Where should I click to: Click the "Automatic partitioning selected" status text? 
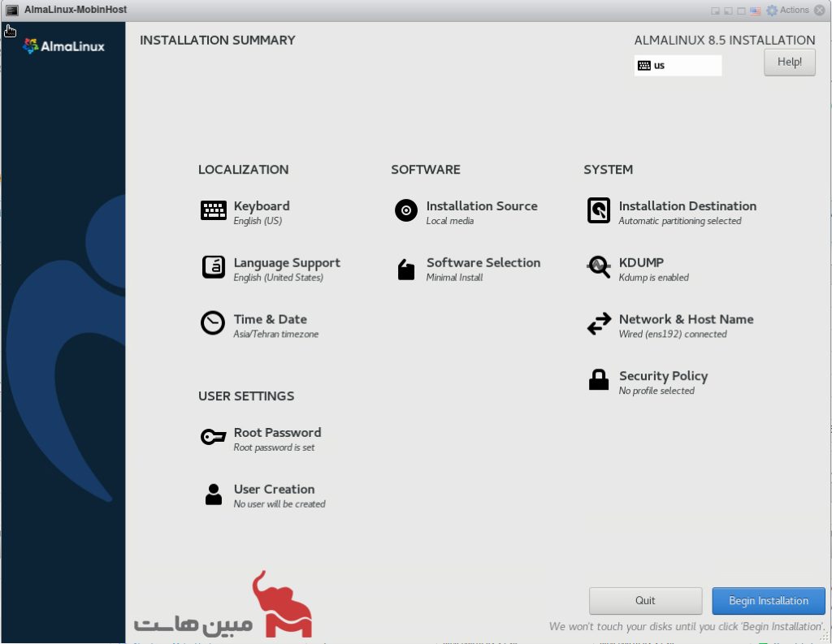coord(680,221)
